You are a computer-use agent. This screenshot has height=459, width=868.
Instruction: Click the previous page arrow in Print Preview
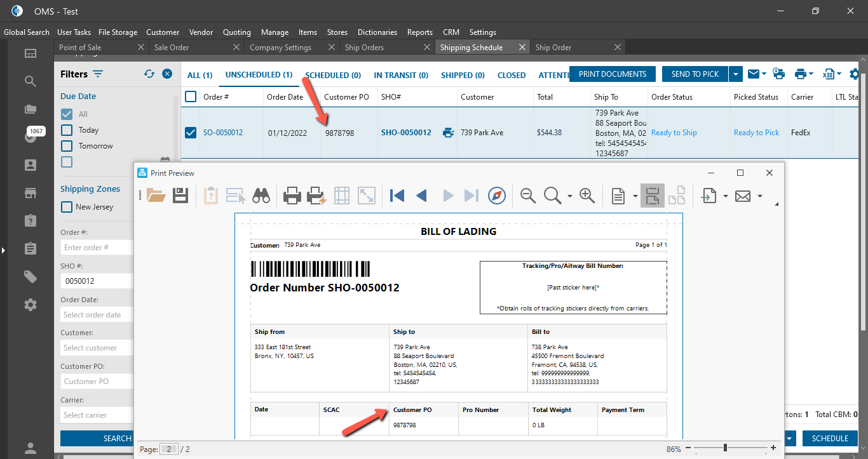tap(421, 196)
